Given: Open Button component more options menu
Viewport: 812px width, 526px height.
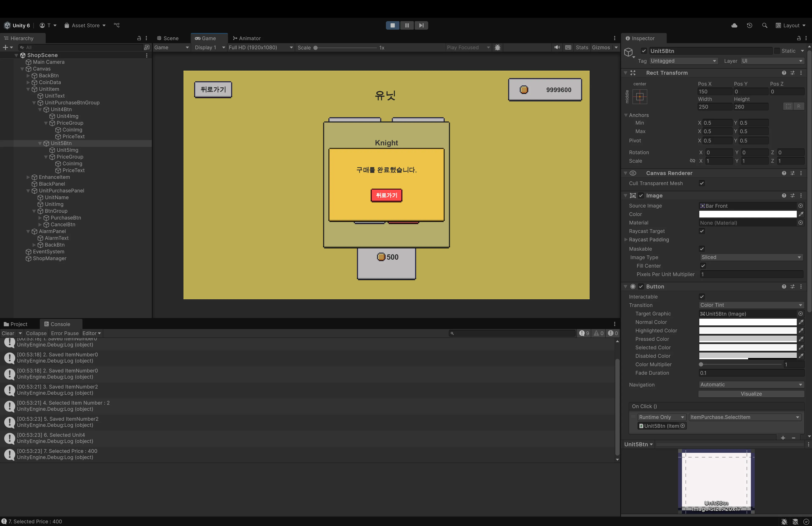Looking at the screenshot, I should [x=801, y=286].
